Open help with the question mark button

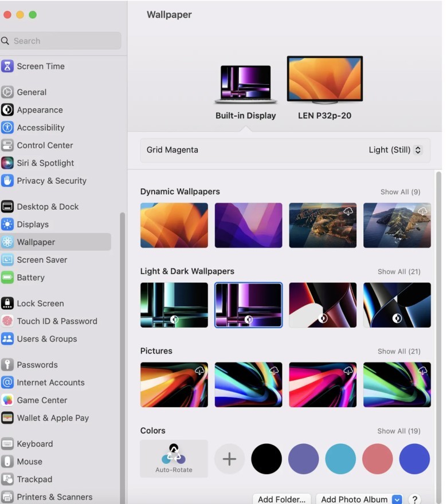tap(415, 499)
